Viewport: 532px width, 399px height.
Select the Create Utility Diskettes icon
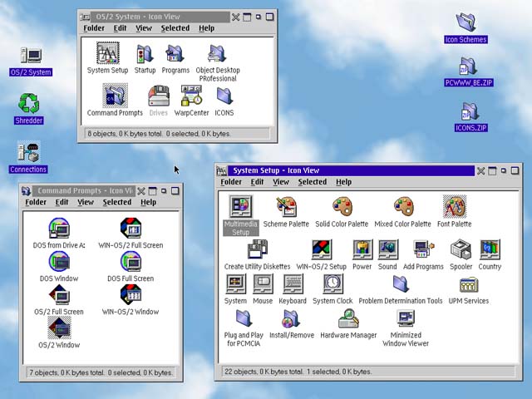(x=258, y=249)
